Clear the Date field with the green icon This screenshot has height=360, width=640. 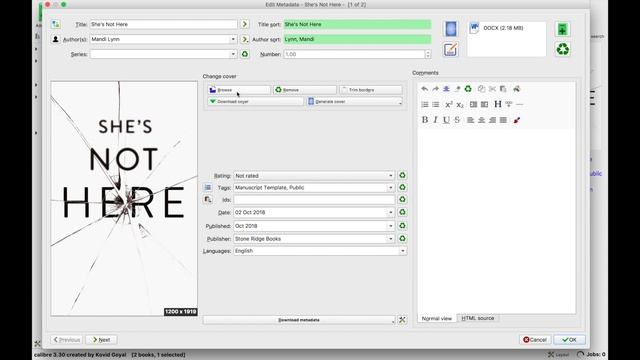point(402,212)
